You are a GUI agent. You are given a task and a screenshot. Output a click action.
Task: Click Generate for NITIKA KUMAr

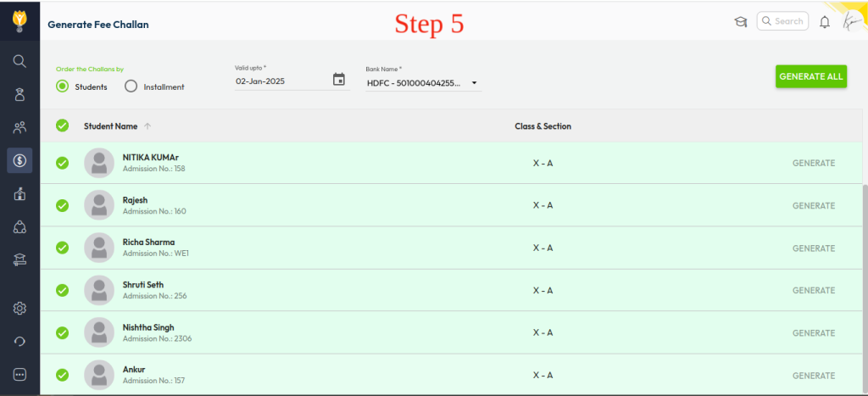tap(813, 163)
